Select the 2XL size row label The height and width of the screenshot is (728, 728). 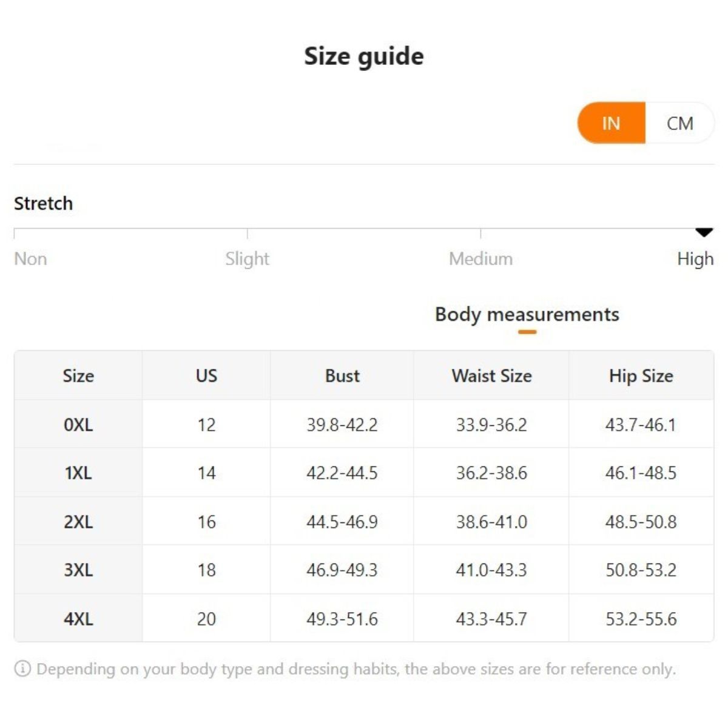[78, 522]
